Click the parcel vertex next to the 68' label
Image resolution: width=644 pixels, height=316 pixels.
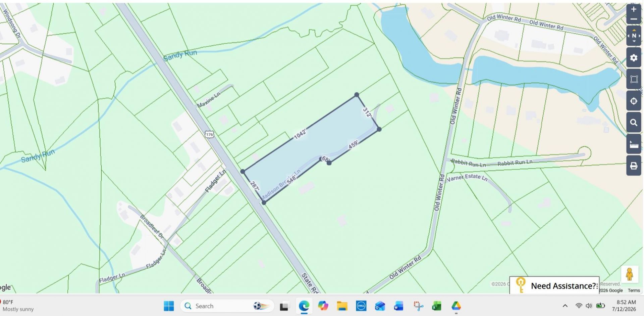pyautogui.click(x=329, y=163)
